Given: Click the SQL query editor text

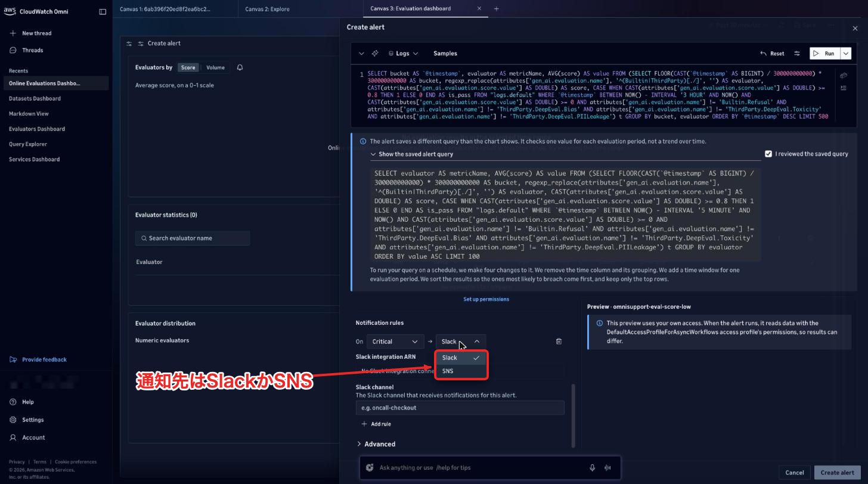Looking at the screenshot, I should click(598, 95).
